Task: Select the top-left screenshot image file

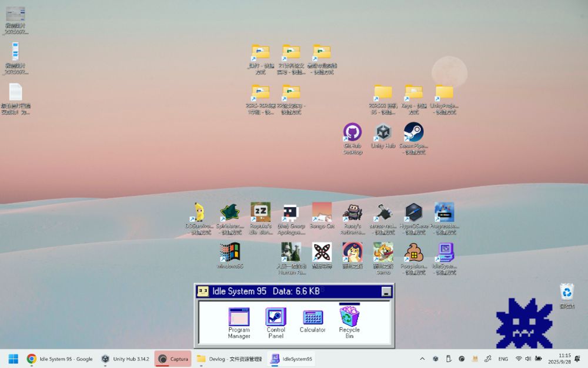Action: (15, 20)
